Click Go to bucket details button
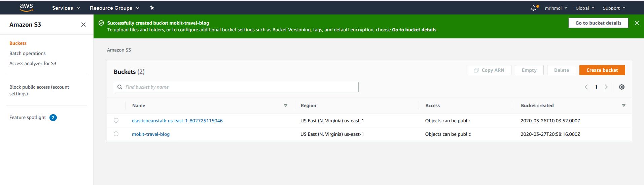Image resolution: width=644 pixels, height=185 pixels. (598, 23)
